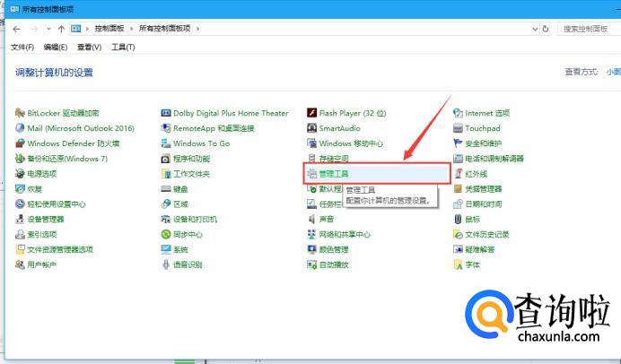Open the 设备管理器 icon
621x364 pixels.
pos(20,219)
